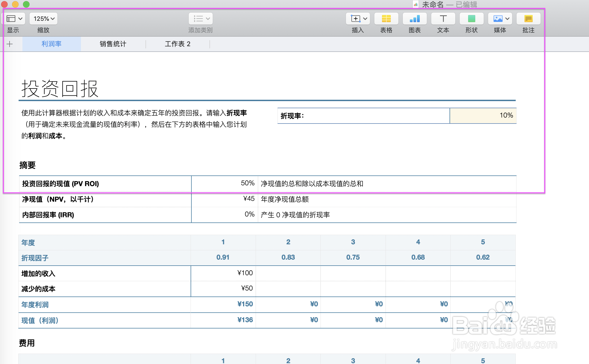
Task: Open the 媒体 media dropdown
Action: [500, 19]
